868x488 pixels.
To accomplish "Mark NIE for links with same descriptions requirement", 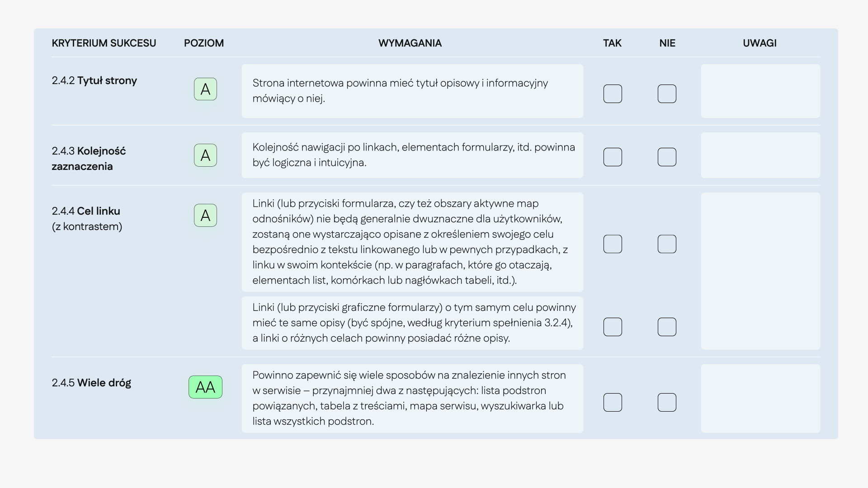I will 667,327.
